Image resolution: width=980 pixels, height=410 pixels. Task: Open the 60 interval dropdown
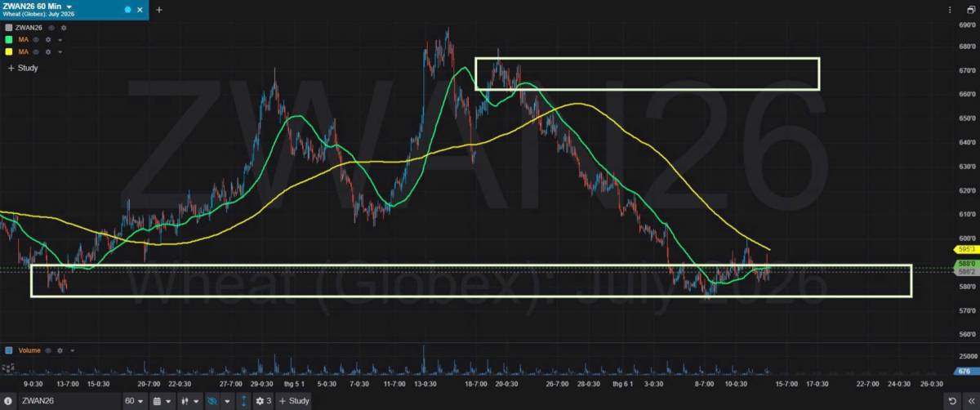[x=134, y=401]
